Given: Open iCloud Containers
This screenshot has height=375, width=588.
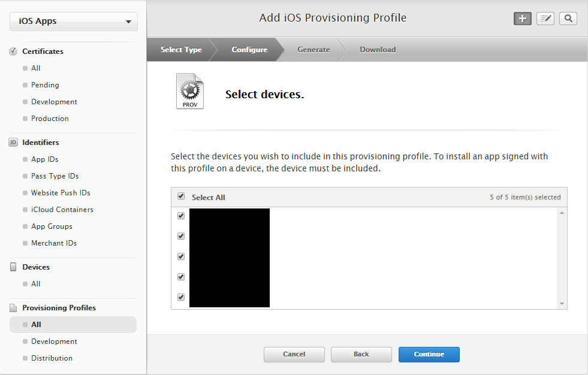Looking at the screenshot, I should (62, 210).
